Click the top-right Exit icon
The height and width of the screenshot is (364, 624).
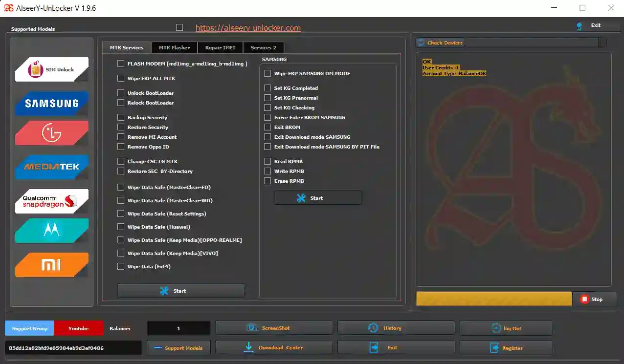[579, 26]
